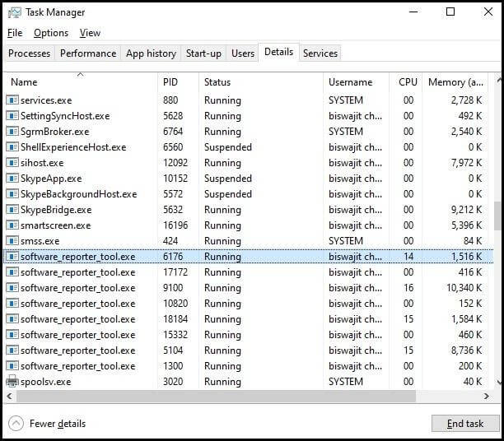
Task: Click the vertical scrollbar down arrow
Action: [x=498, y=383]
